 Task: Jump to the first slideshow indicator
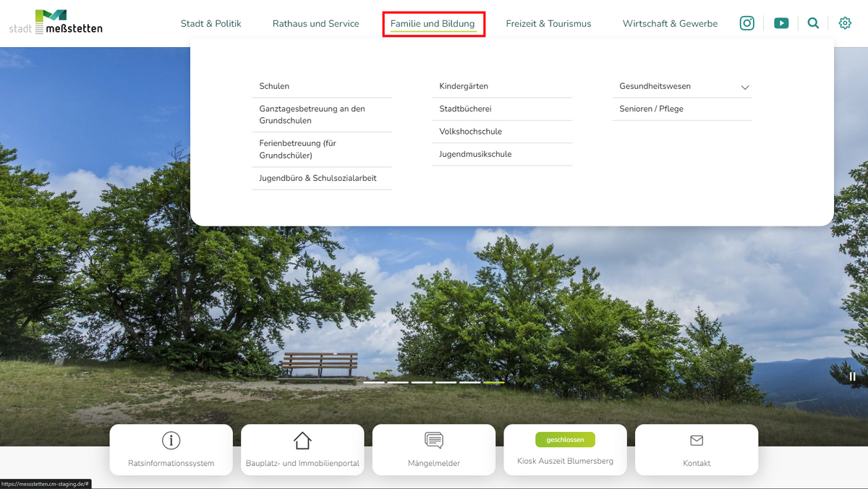click(374, 382)
